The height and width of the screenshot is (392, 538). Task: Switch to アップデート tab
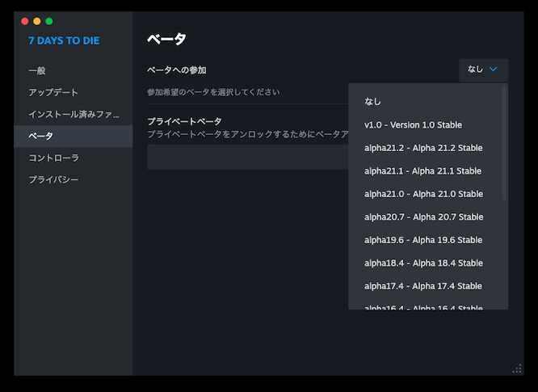[x=53, y=93]
